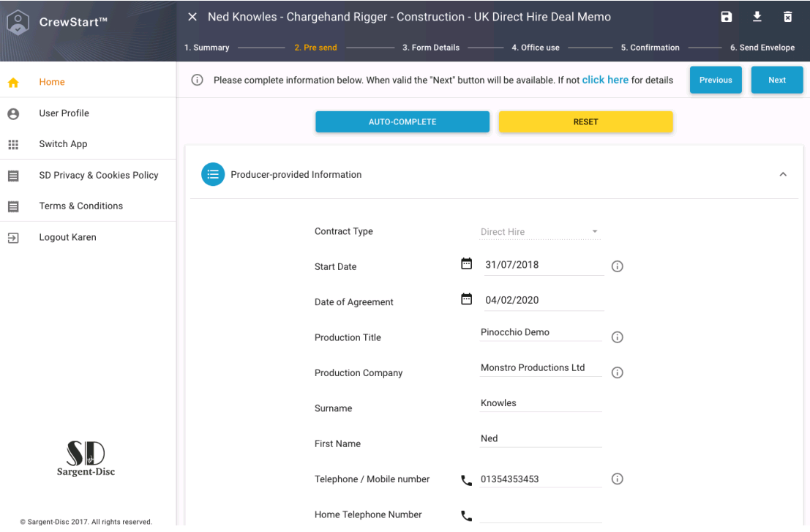Open User Profile from sidebar
This screenshot has height=532, width=810.
pos(64,113)
